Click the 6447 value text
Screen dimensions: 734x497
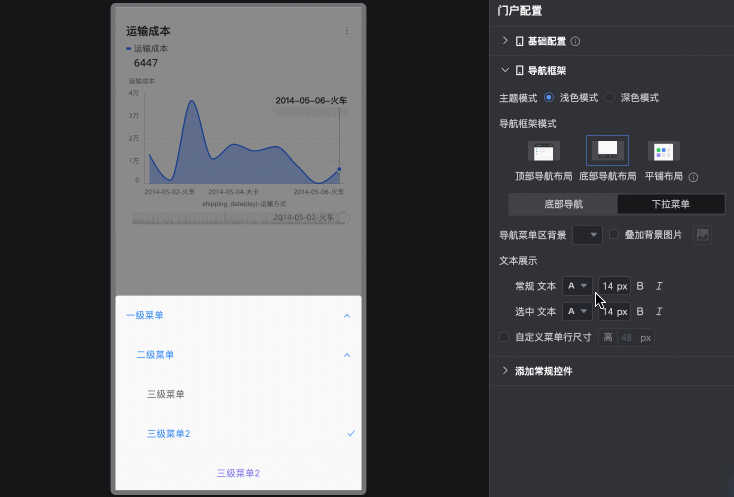point(146,63)
